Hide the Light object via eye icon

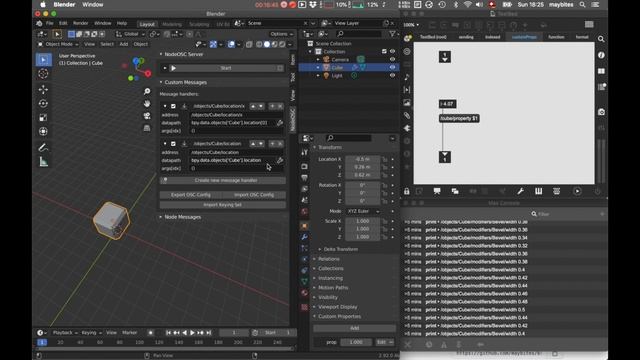click(x=392, y=76)
